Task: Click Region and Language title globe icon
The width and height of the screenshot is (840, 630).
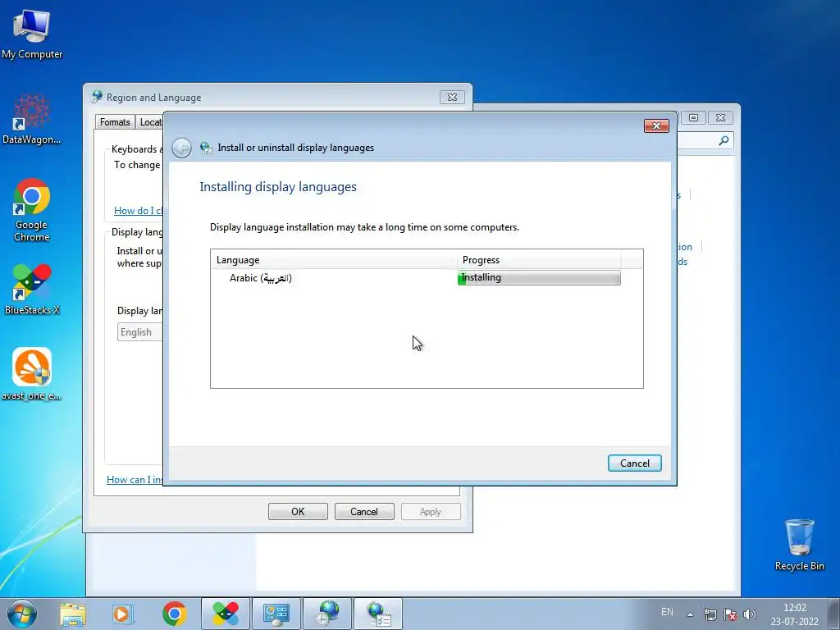Action: click(97, 97)
